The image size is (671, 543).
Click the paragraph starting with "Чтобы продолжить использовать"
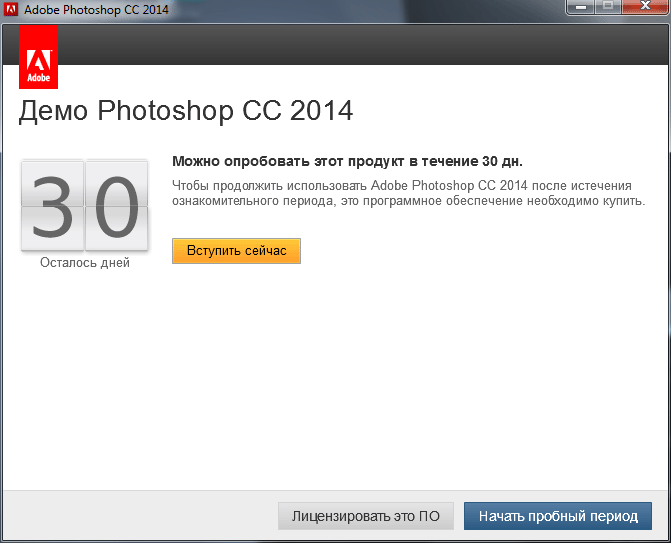pos(409,193)
